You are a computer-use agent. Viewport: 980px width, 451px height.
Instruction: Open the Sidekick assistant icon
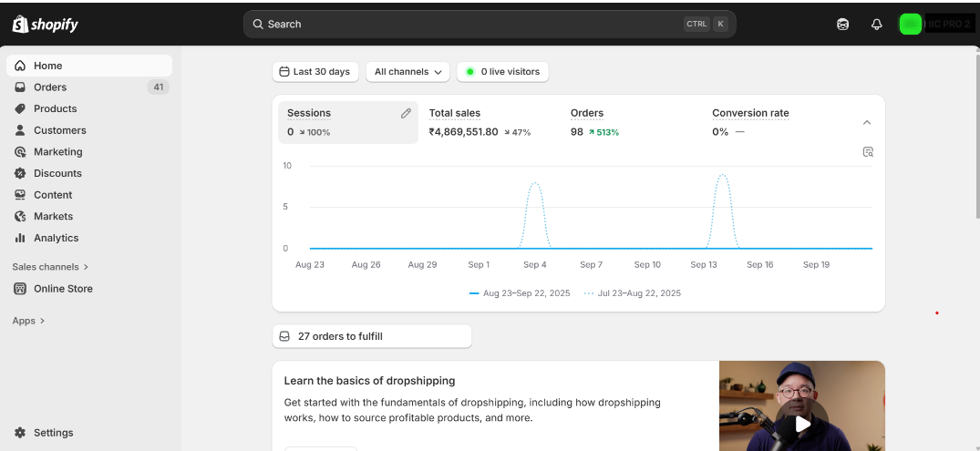(842, 25)
